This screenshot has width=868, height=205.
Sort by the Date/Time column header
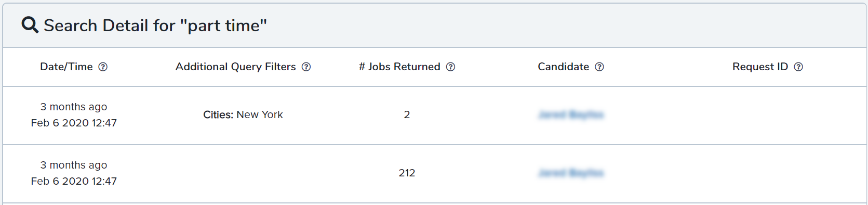[x=66, y=67]
